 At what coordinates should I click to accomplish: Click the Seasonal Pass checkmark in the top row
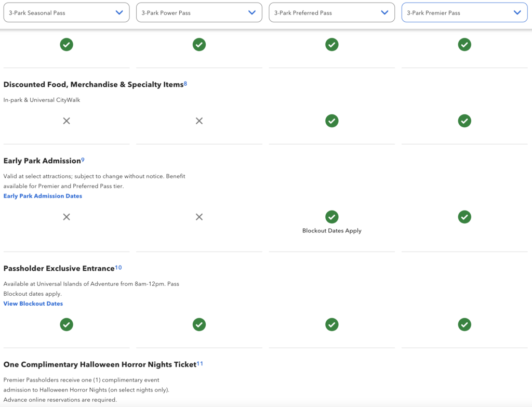click(66, 45)
